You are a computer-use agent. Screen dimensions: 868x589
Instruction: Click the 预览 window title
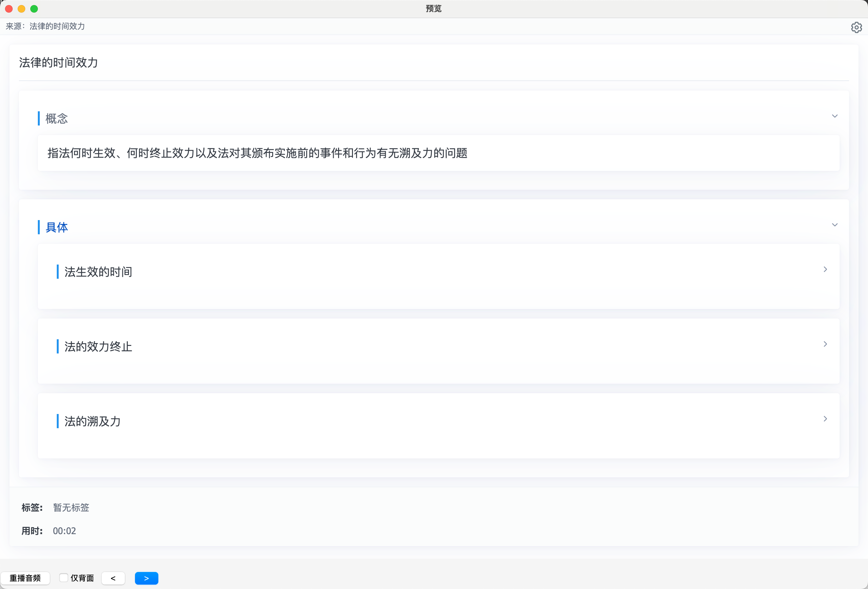click(434, 9)
